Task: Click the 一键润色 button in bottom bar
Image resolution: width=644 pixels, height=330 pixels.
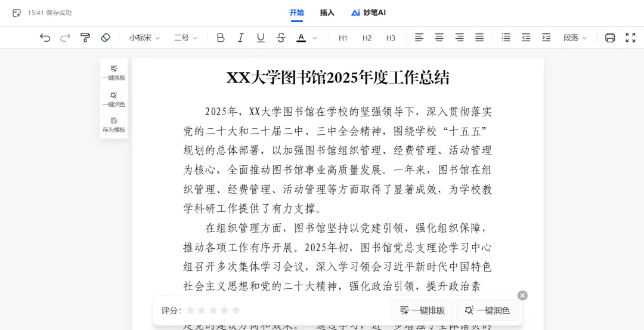Action: click(487, 310)
